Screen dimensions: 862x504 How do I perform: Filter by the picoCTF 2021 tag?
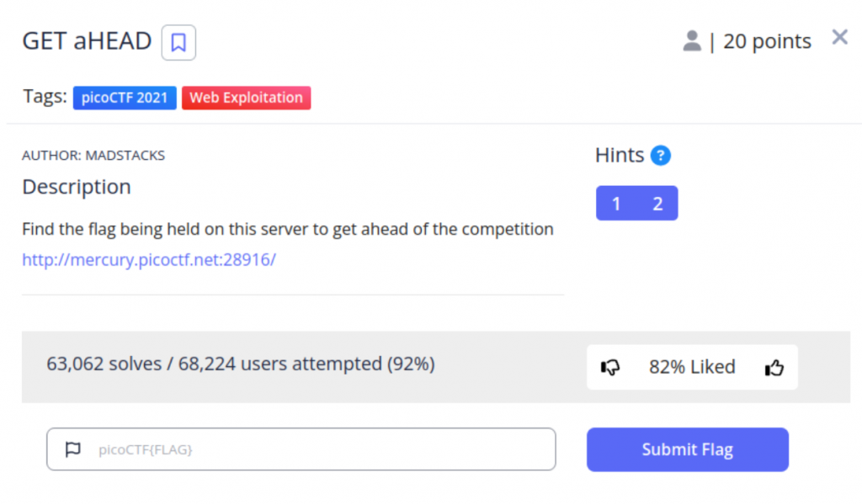125,98
